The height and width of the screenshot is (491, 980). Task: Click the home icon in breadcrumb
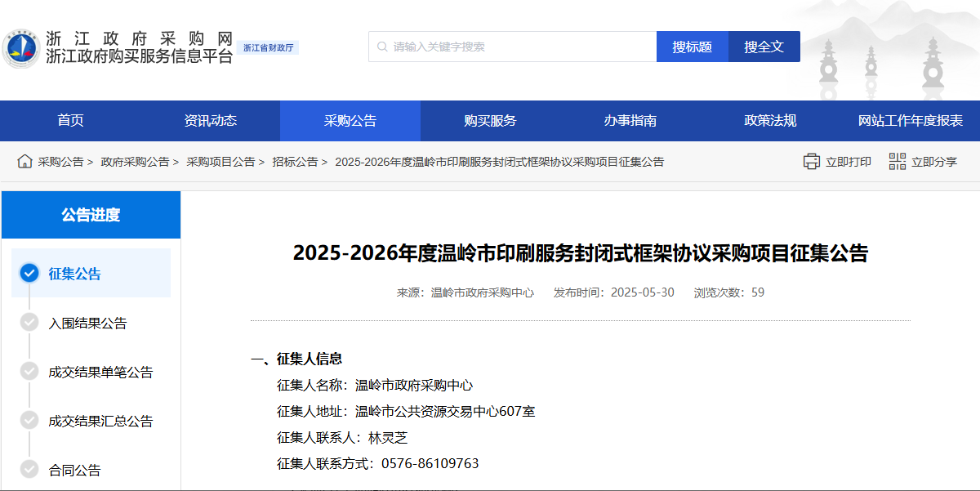(x=24, y=161)
